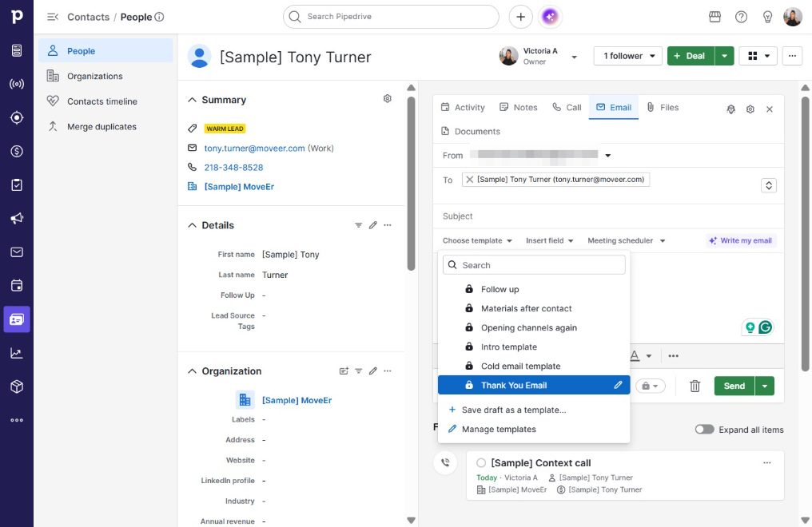Image resolution: width=812 pixels, height=527 pixels.
Task: Open the Organization section more options dots
Action: 388,370
